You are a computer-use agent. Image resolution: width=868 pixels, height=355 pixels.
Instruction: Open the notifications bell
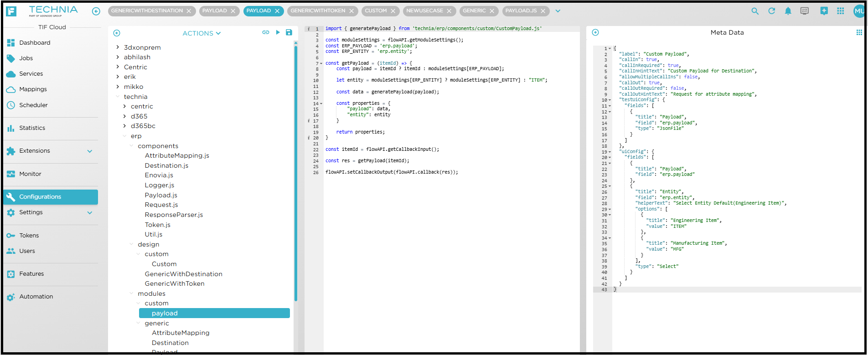[x=788, y=11]
